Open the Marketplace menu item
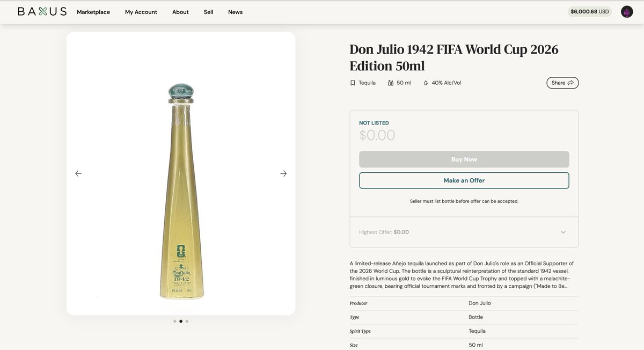644x350 pixels. (93, 12)
